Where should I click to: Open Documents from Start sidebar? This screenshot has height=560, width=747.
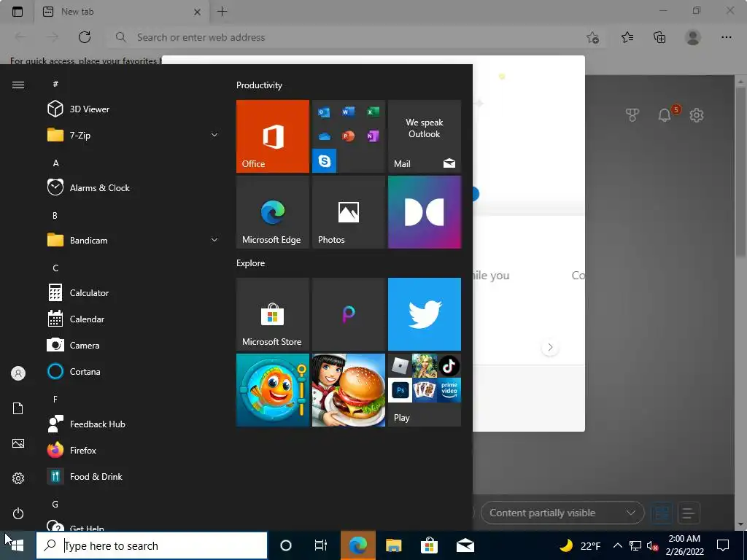click(x=18, y=408)
